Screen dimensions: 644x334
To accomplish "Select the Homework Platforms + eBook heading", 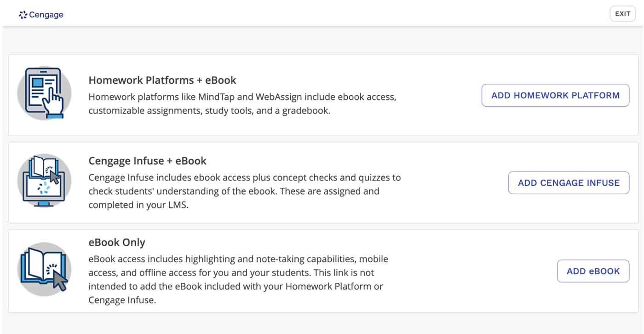I will (162, 80).
